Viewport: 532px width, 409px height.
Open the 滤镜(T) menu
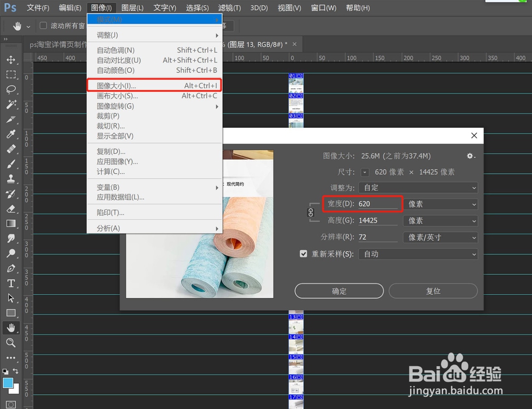pyautogui.click(x=229, y=7)
